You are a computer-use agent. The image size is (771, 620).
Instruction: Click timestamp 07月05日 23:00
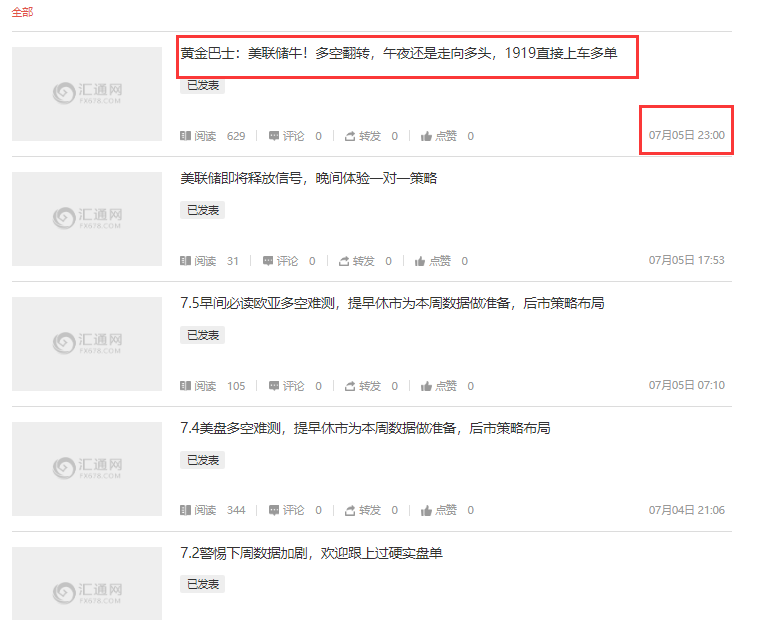(686, 135)
